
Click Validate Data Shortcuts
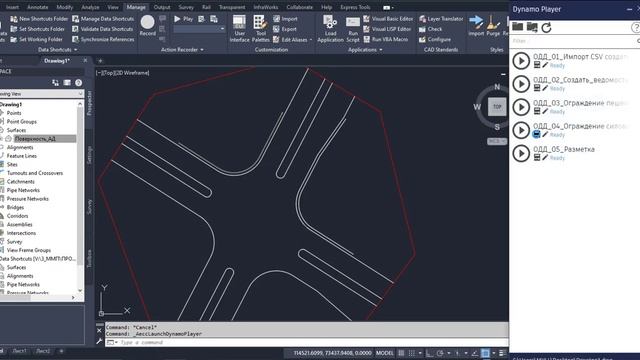(103, 29)
